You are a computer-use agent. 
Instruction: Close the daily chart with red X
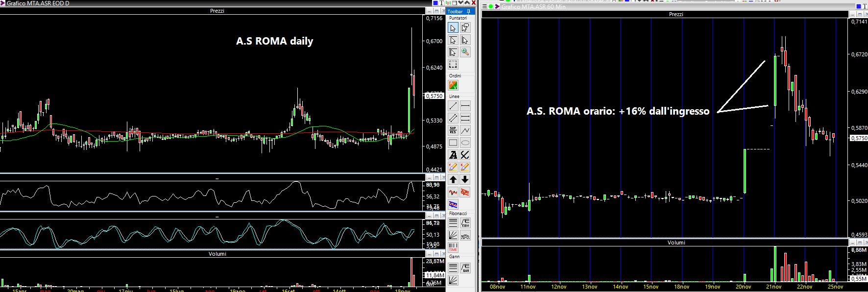tap(474, 3)
